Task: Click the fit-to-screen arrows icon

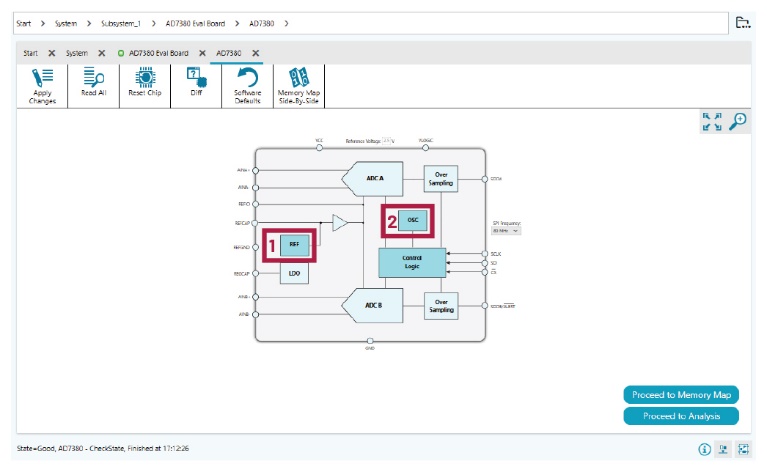Action: pos(712,122)
